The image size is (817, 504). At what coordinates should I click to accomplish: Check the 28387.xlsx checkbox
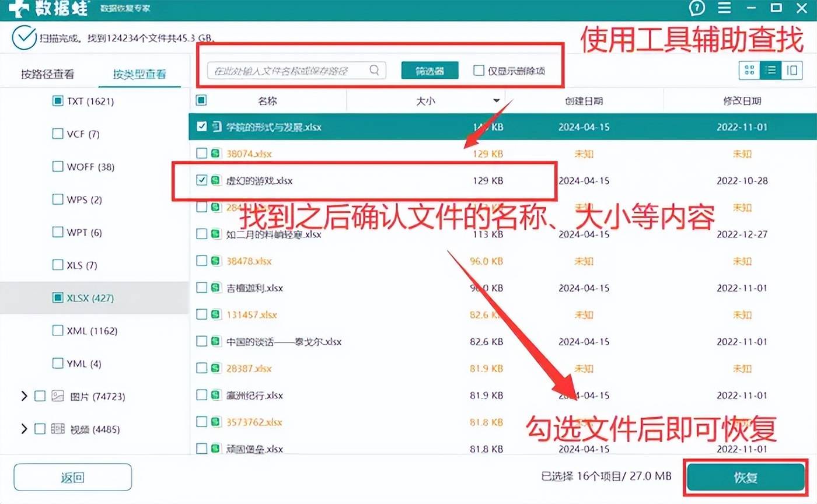(201, 368)
